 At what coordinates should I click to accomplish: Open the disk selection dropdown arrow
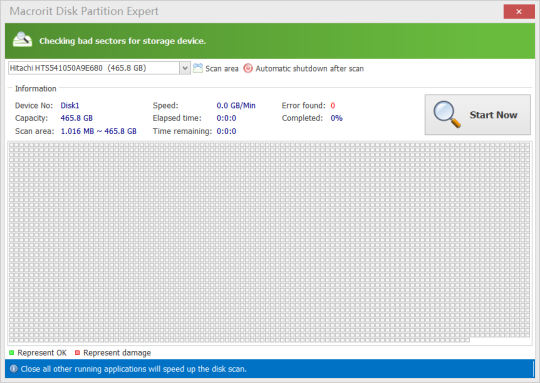pos(185,68)
